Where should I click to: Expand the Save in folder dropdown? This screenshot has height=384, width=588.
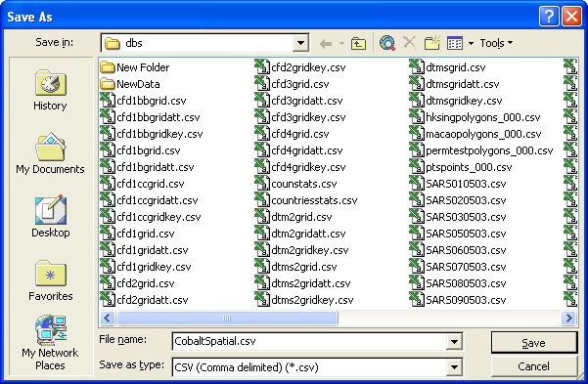tap(300, 43)
